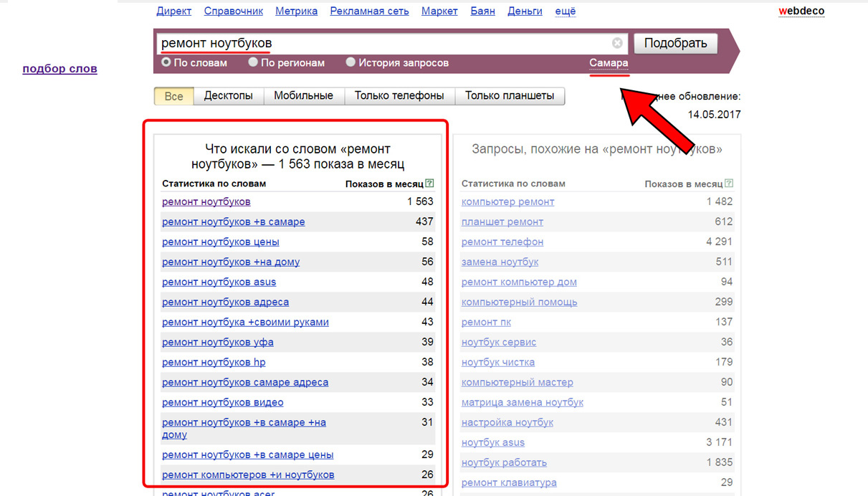Choose the 'По регионам' radio option

[253, 62]
